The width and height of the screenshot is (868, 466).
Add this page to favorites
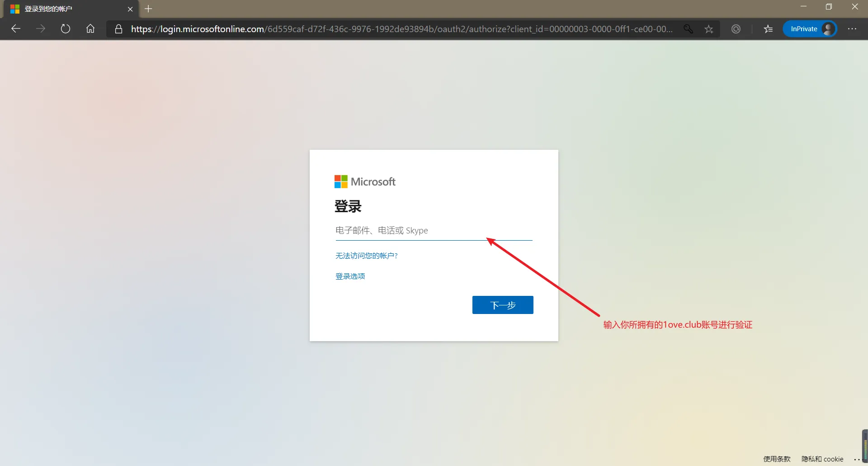coord(709,29)
